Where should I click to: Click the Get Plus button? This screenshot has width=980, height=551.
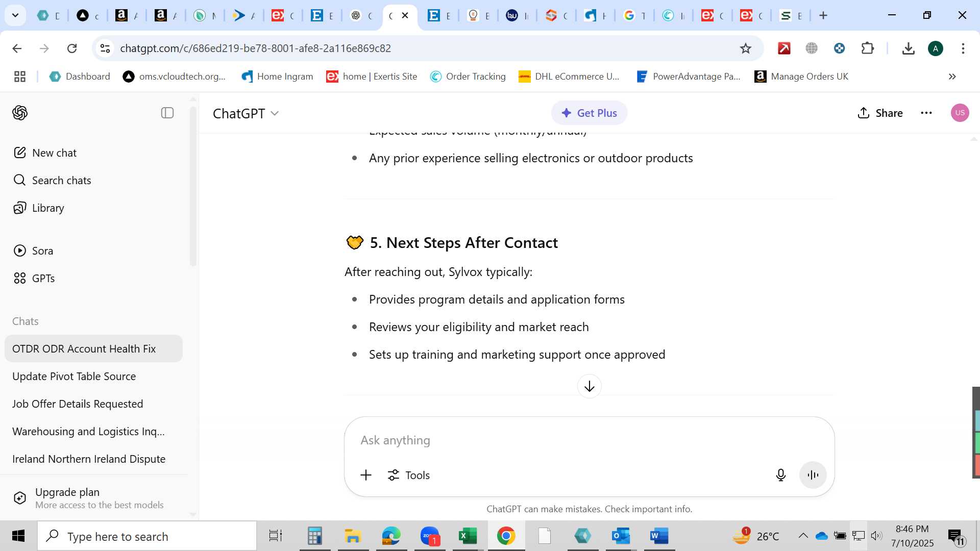[589, 113]
